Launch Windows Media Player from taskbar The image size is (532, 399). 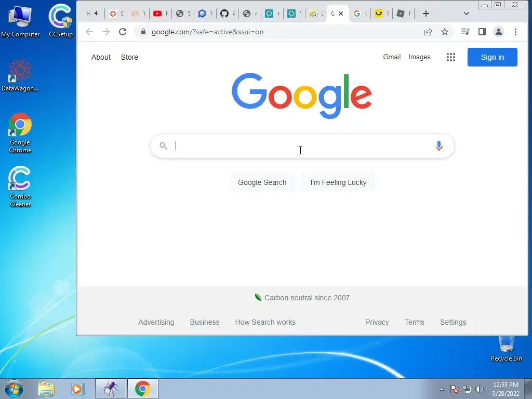pos(77,389)
